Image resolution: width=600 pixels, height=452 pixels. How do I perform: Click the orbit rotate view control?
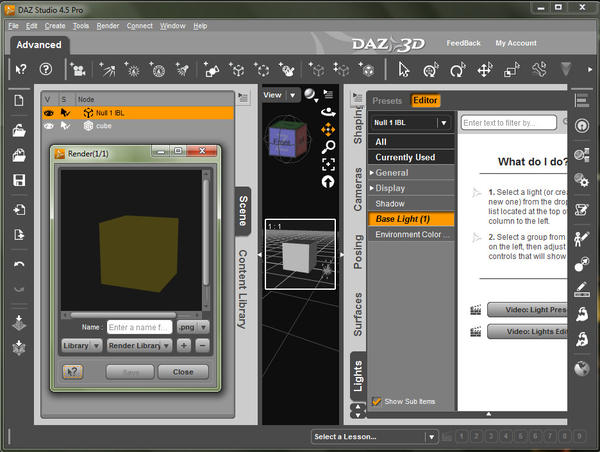pos(328,112)
